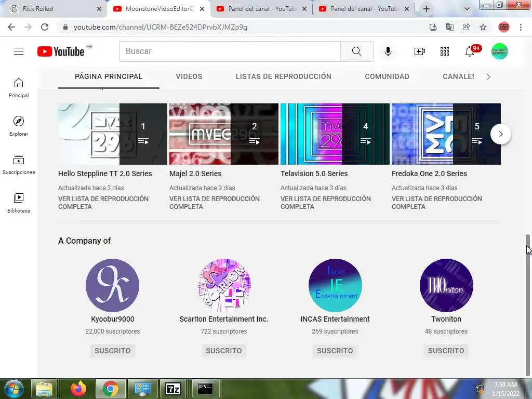The height and width of the screenshot is (399, 532).
Task: Open the Kyoobur9000 channel name link
Action: pos(113,319)
